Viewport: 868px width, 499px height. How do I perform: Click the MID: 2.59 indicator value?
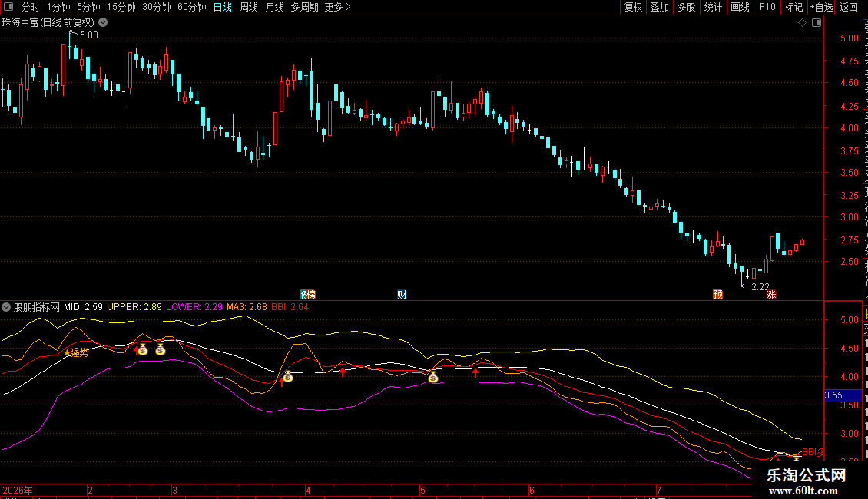pyautogui.click(x=83, y=307)
